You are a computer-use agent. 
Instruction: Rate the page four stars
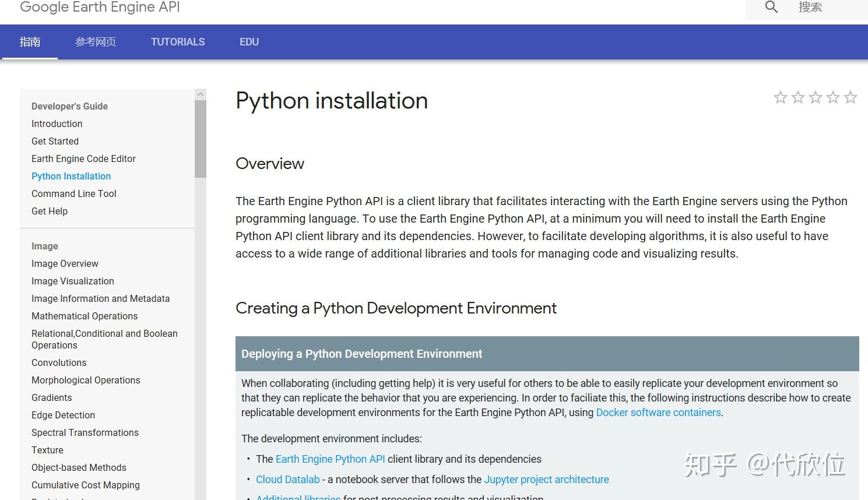coord(833,97)
